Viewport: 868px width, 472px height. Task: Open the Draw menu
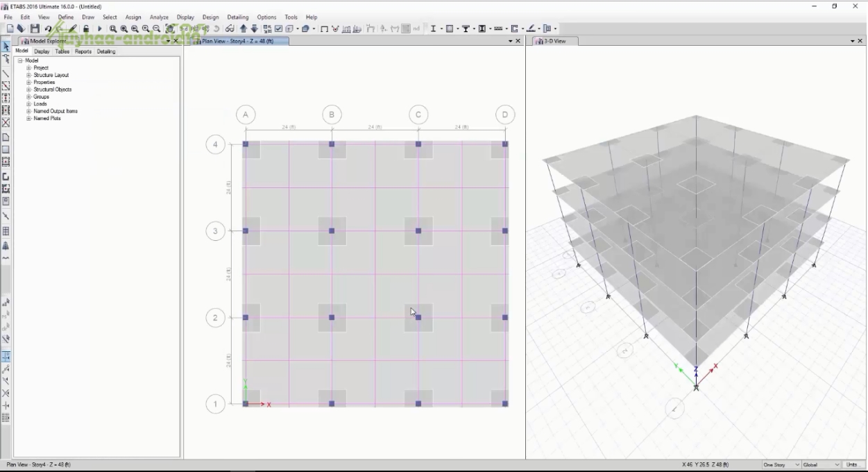[x=88, y=17]
